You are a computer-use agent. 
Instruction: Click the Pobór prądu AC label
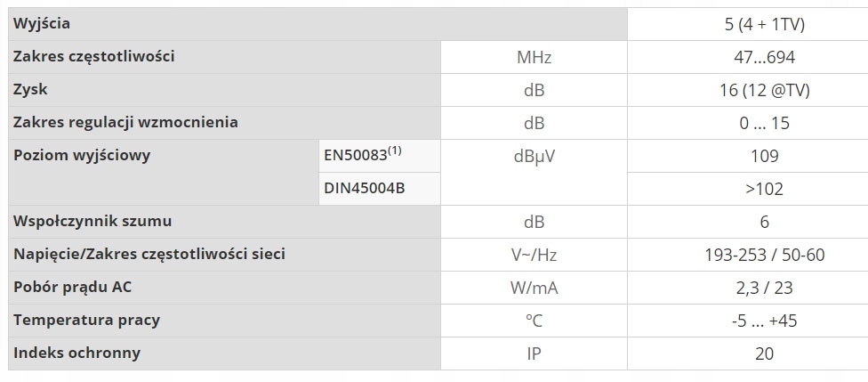[x=73, y=288]
